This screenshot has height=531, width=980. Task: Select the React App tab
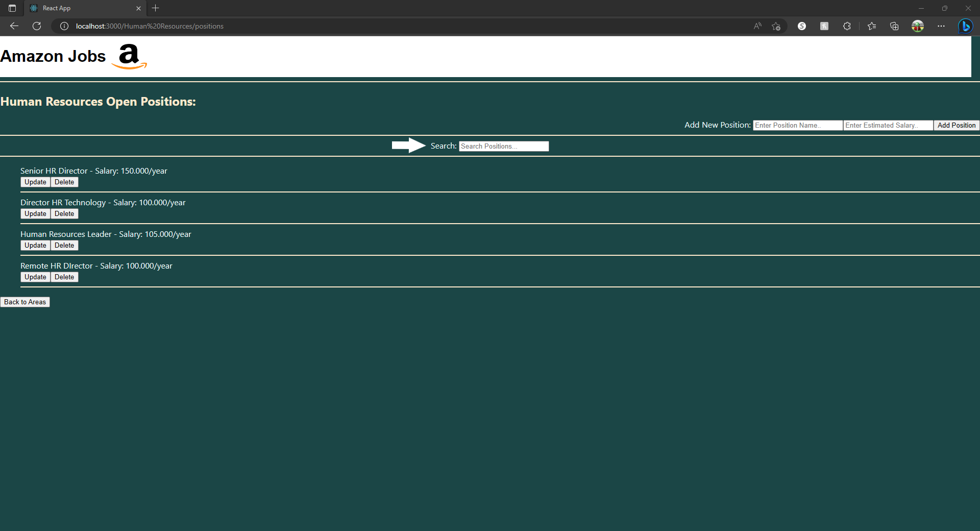(85, 8)
